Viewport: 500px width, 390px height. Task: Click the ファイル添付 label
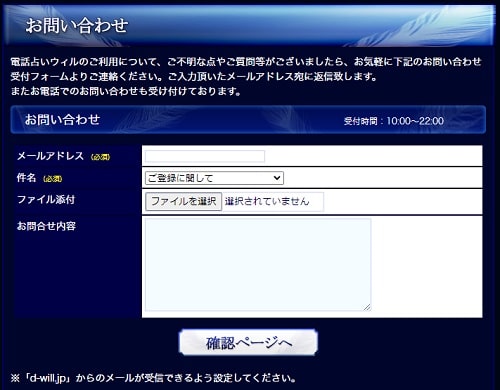46,199
